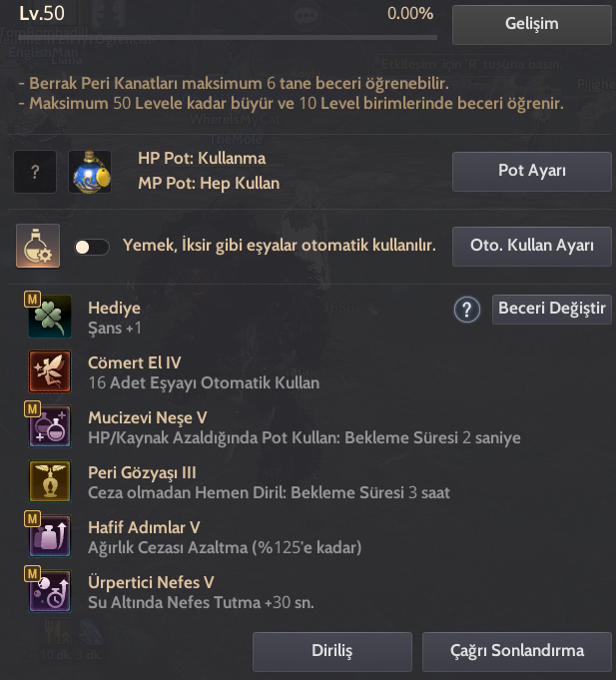The height and width of the screenshot is (680, 616).
Task: Click the Diriliş button
Action: click(x=332, y=651)
